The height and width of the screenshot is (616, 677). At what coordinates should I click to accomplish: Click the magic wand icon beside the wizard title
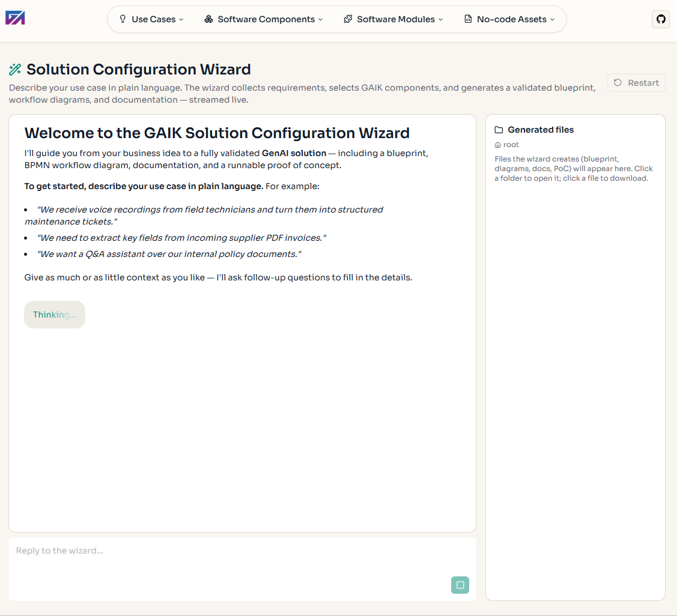click(15, 69)
